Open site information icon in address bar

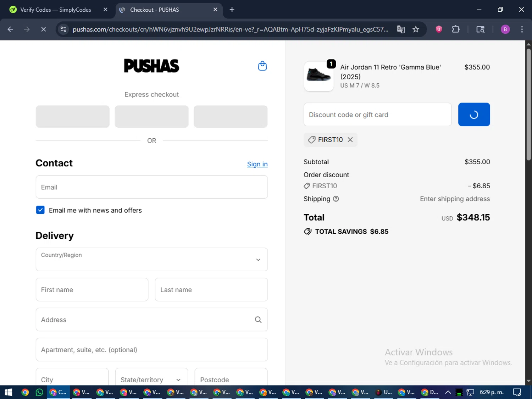63,29
